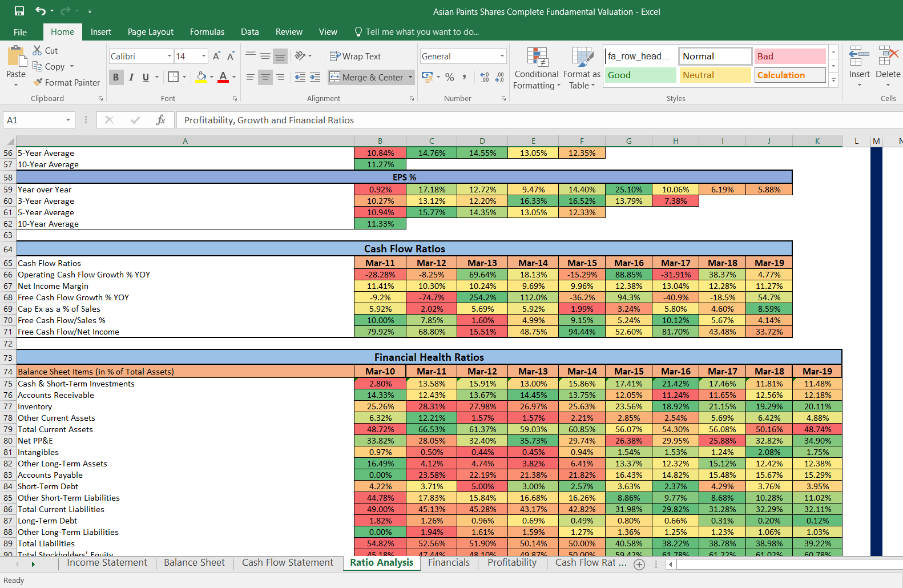Open Customize Quick Access Toolbar dropdown

click(90, 11)
